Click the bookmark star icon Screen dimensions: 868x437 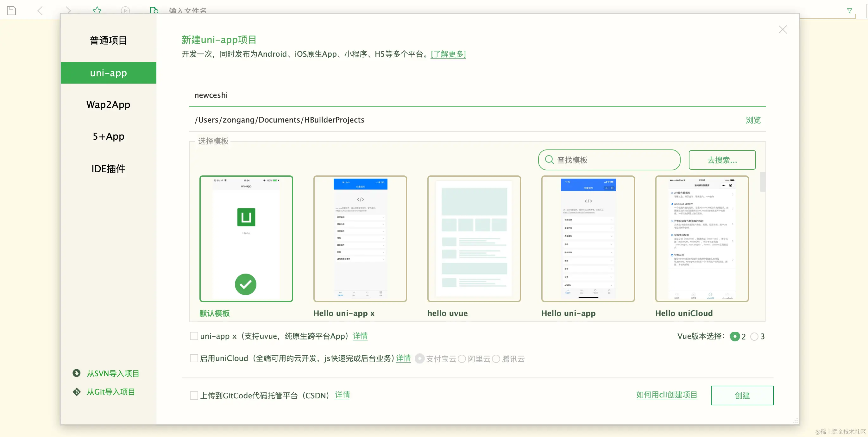pyautogui.click(x=97, y=10)
